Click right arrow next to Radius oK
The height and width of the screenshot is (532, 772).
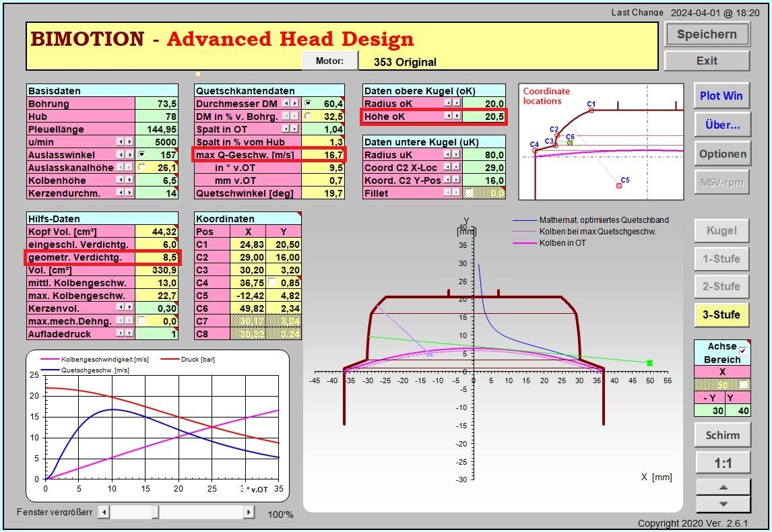[x=458, y=104]
